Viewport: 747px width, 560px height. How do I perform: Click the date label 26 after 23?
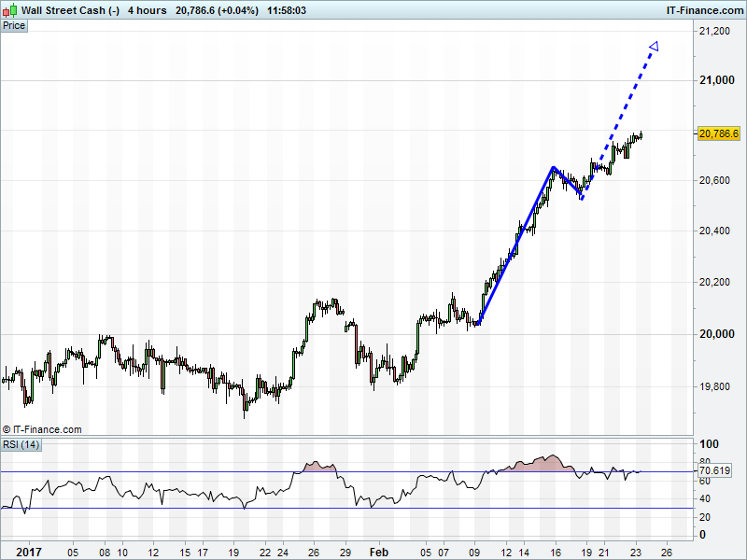(667, 553)
